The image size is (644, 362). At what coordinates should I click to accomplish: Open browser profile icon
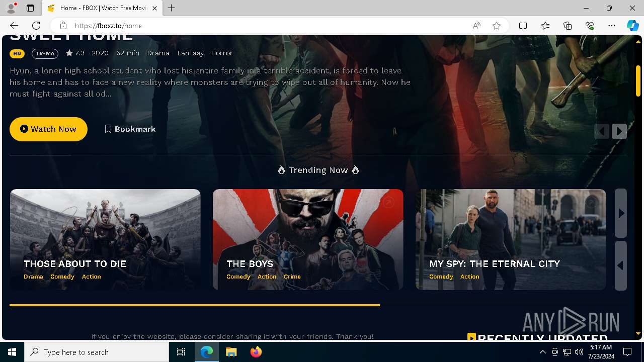[x=11, y=8]
